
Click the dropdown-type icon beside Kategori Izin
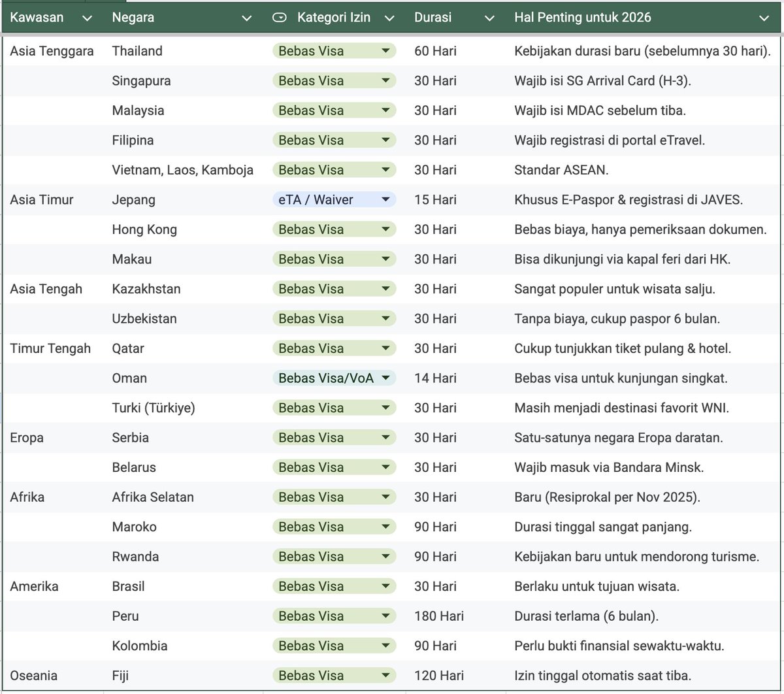tap(279, 18)
